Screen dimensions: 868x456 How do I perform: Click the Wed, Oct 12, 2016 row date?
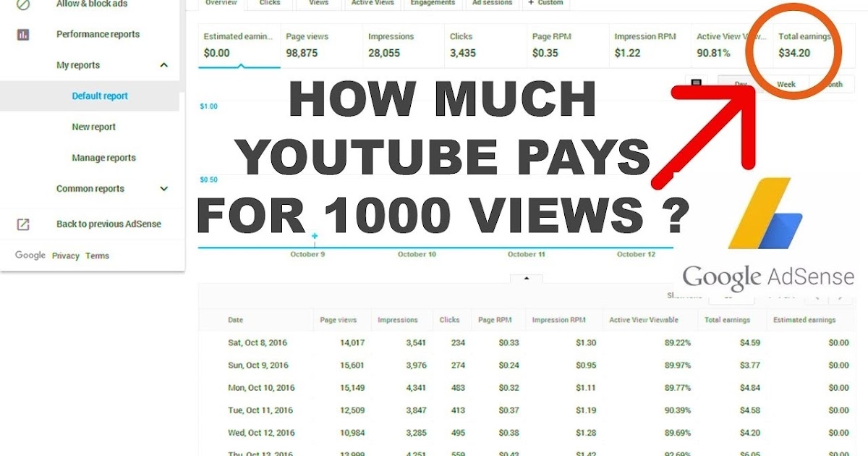(x=261, y=433)
